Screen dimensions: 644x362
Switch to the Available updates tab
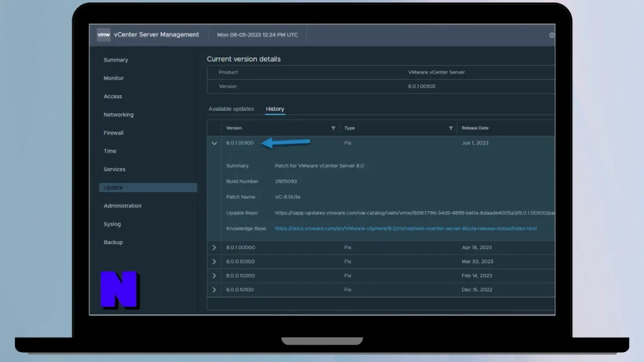(231, 109)
